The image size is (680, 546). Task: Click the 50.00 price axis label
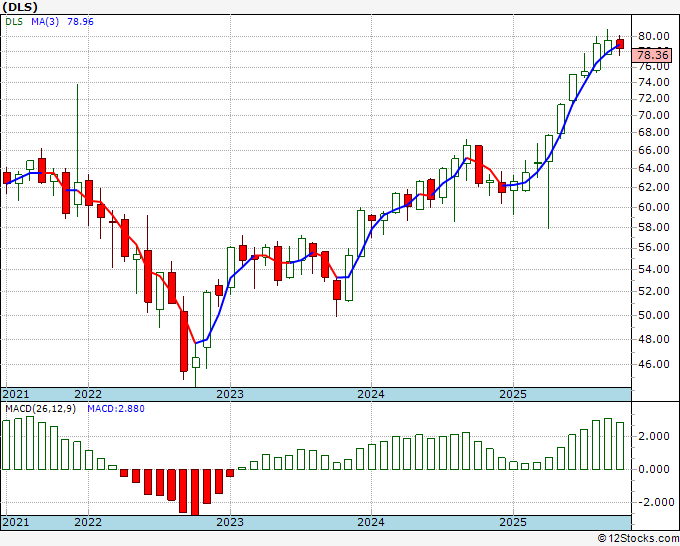[x=654, y=315]
